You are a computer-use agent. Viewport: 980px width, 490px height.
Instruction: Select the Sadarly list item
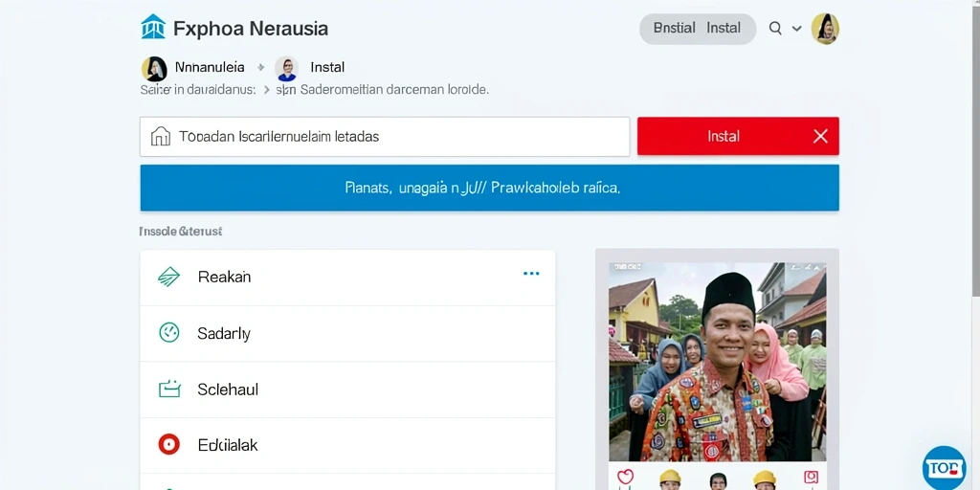pos(347,334)
